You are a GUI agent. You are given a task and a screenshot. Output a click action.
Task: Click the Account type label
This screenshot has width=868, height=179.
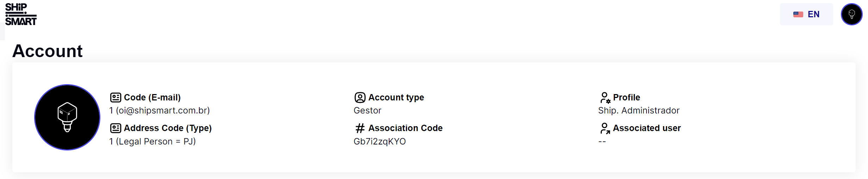pyautogui.click(x=396, y=98)
